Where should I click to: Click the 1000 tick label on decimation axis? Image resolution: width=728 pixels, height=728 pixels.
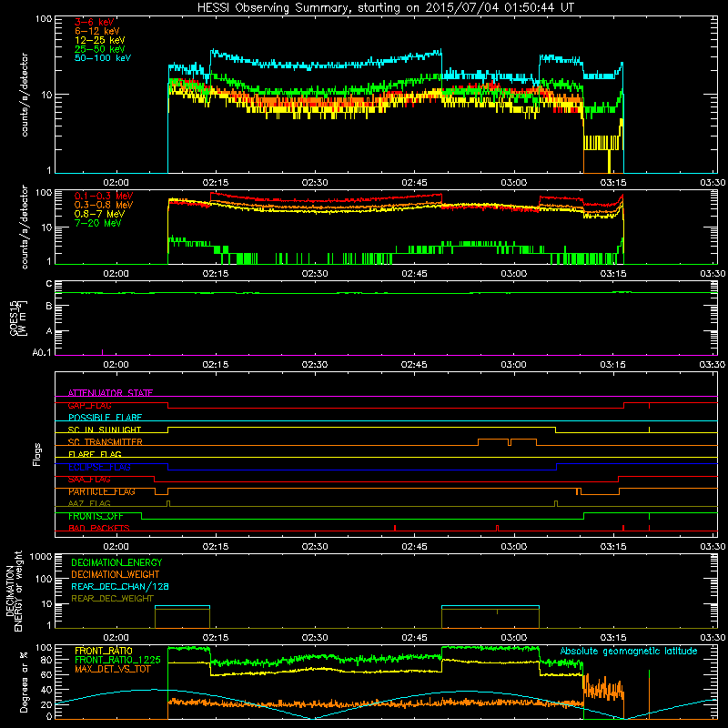pos(41,556)
